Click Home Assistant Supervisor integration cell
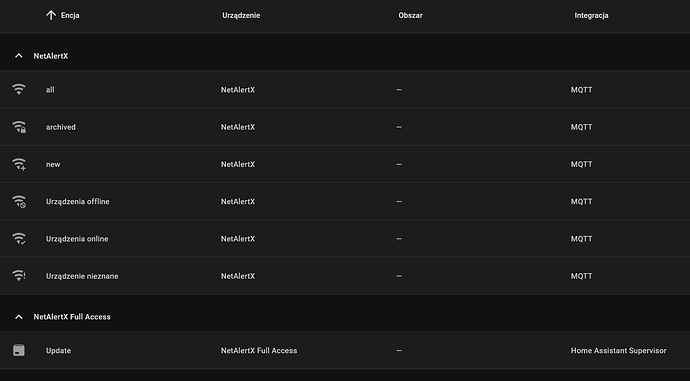The width and height of the screenshot is (690, 381). coord(618,351)
